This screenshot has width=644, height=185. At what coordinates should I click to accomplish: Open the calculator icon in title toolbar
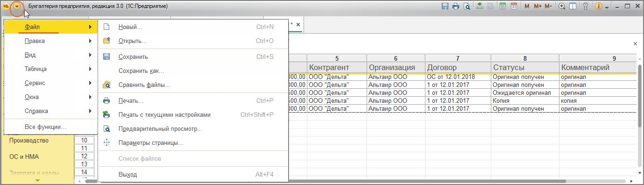click(503, 7)
